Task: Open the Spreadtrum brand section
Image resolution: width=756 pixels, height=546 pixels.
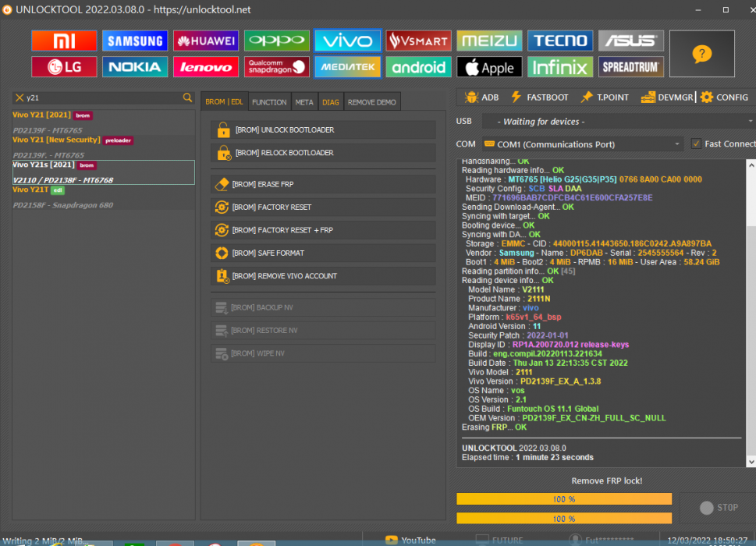Action: pos(630,67)
